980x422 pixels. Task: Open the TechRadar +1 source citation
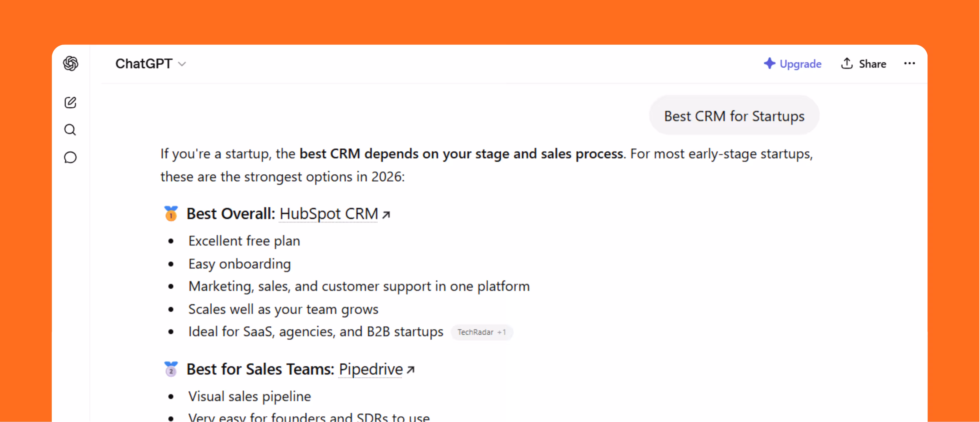coord(482,332)
